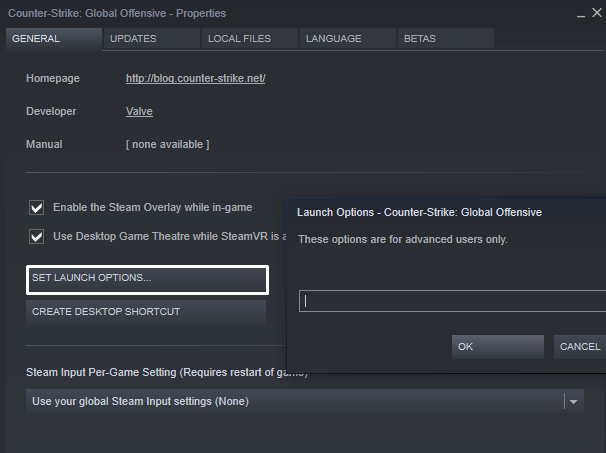This screenshot has height=453, width=606.
Task: Click the '[ none available ]' manual text
Action: click(x=167, y=144)
